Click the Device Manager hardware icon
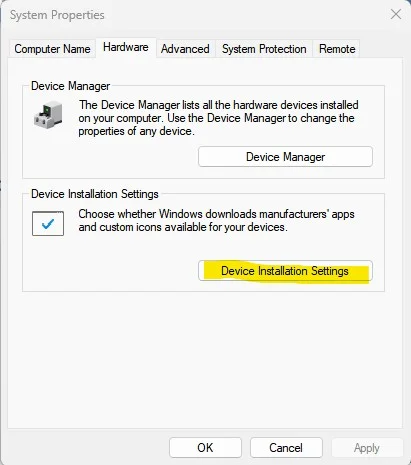This screenshot has height=465, width=411. pos(48,115)
